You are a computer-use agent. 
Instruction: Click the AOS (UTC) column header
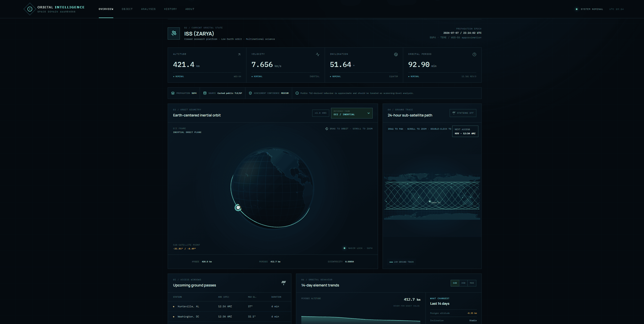click(224, 297)
